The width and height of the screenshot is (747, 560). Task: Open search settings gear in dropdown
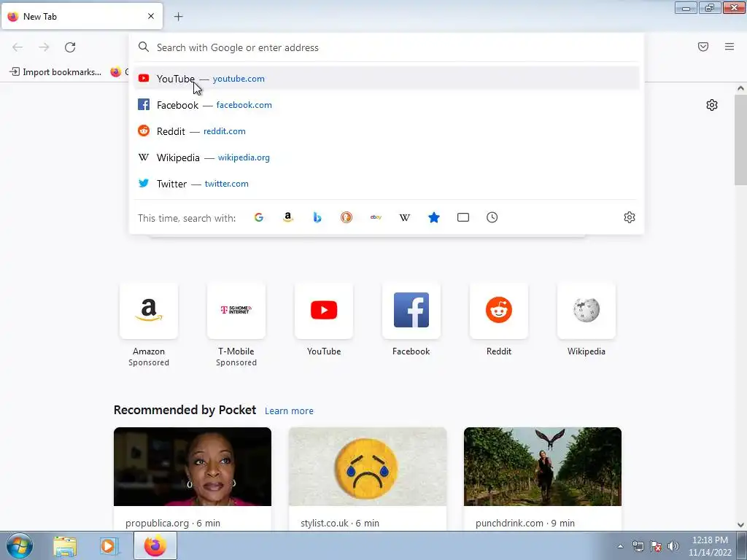pyautogui.click(x=630, y=217)
